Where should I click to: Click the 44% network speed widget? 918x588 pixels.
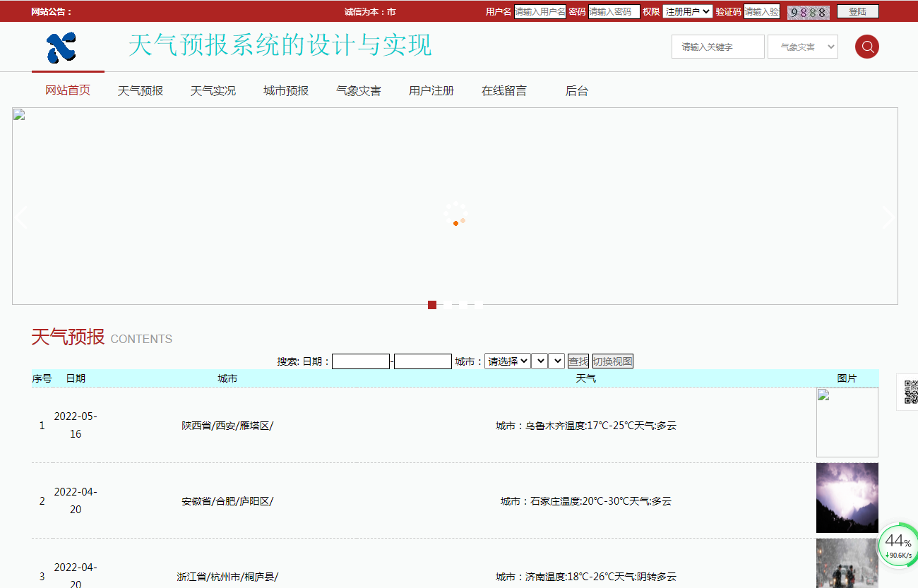(x=898, y=546)
